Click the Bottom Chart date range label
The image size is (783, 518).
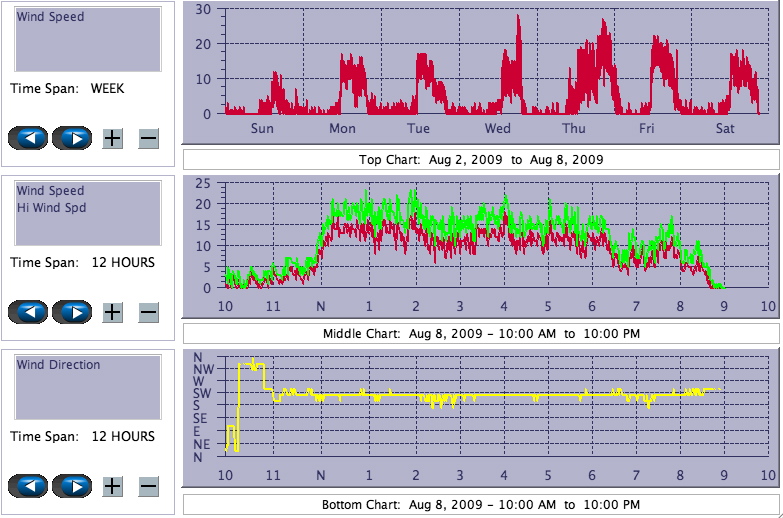pyautogui.click(x=481, y=504)
